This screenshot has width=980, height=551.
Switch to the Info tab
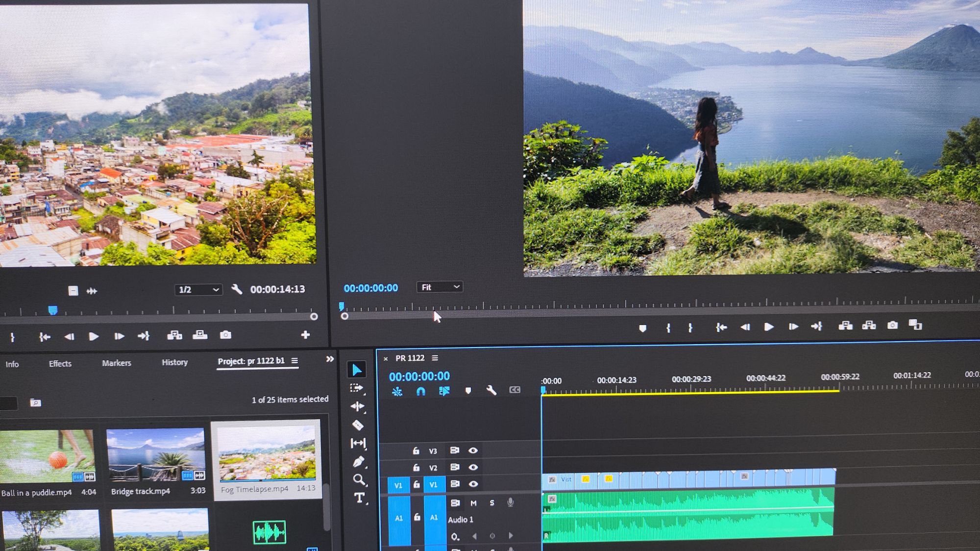point(12,364)
